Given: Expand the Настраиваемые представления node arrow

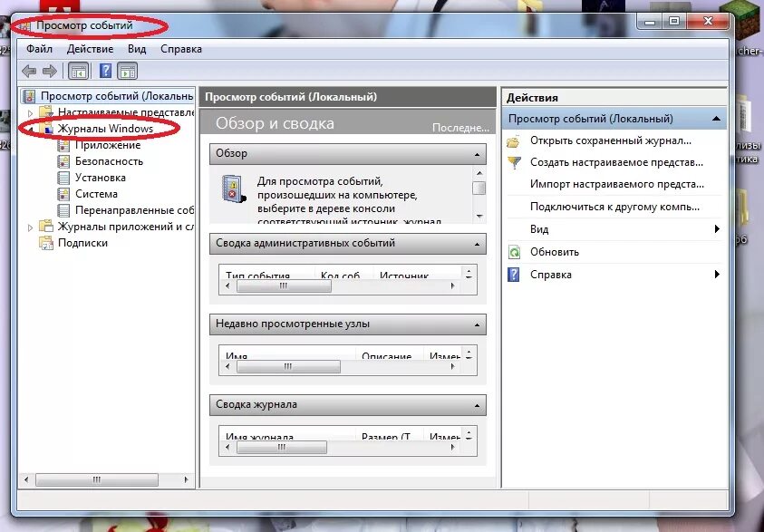Looking at the screenshot, I should coord(30,113).
